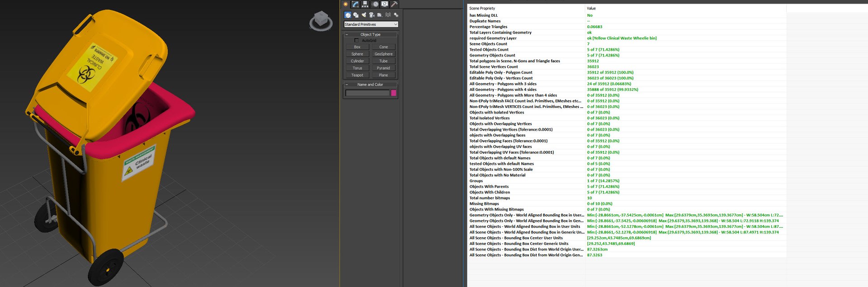Switch to the Display panel tab

click(x=385, y=4)
